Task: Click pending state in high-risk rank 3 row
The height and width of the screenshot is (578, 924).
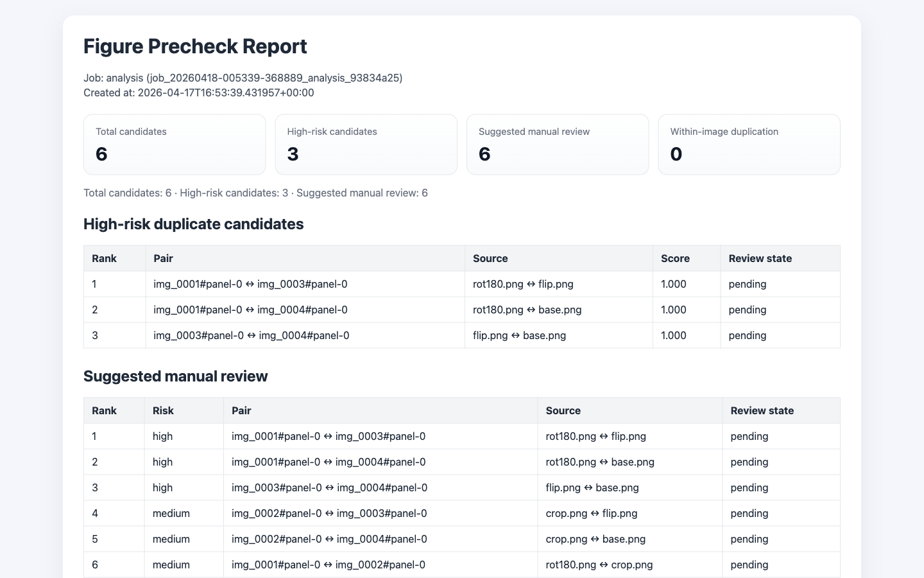Action: [x=748, y=335]
